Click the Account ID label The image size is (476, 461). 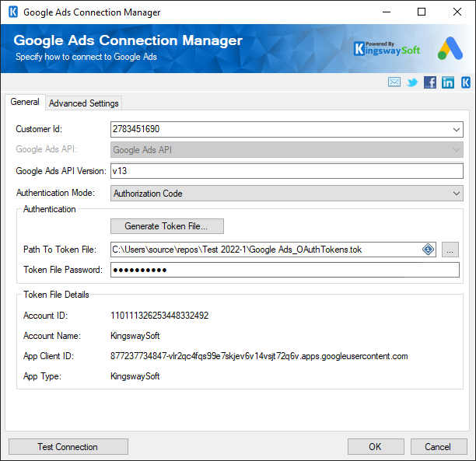click(45, 316)
